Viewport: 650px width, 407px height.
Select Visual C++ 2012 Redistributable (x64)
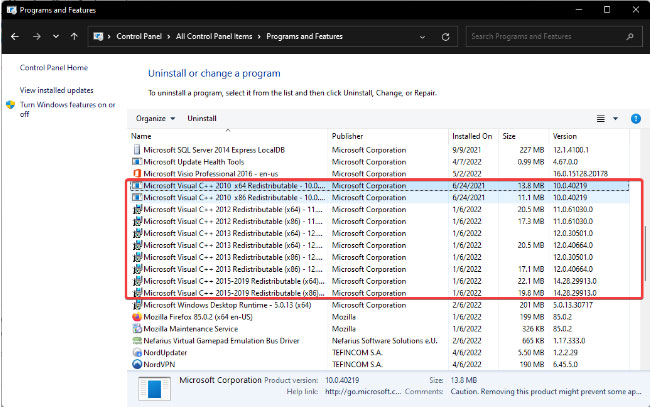(380, 210)
